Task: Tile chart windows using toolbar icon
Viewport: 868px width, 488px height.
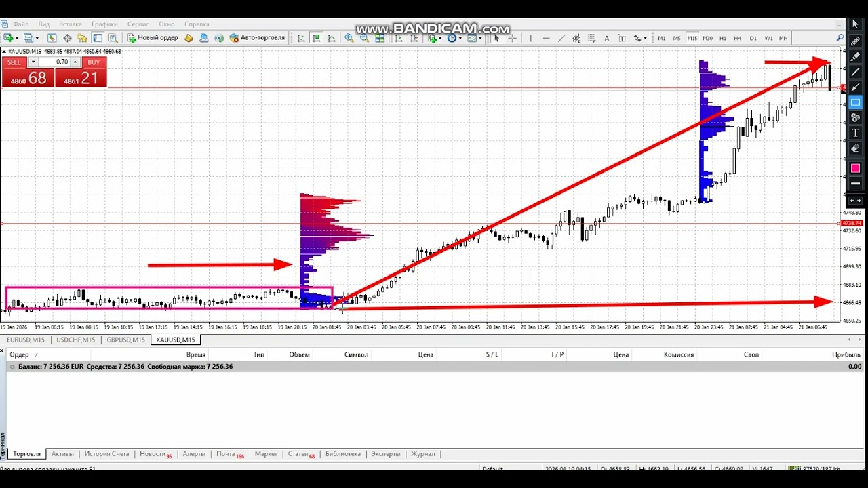Action: 380,38
